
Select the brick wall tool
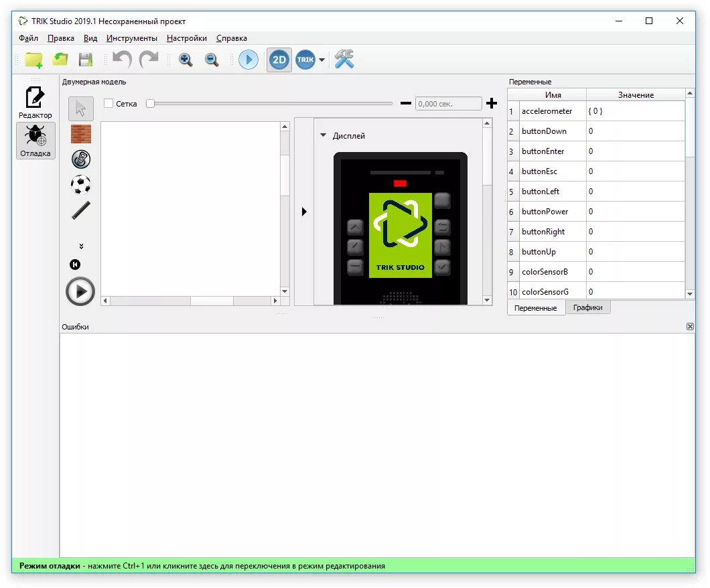81,134
